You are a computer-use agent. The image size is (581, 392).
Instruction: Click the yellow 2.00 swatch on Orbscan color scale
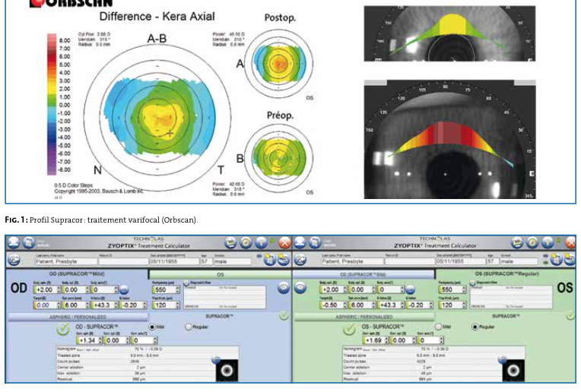point(52,89)
